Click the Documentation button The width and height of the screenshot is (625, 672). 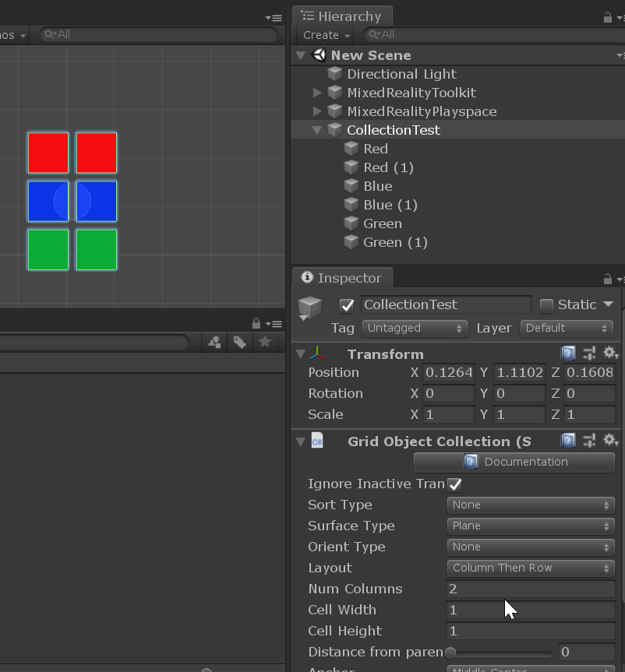pyautogui.click(x=514, y=462)
